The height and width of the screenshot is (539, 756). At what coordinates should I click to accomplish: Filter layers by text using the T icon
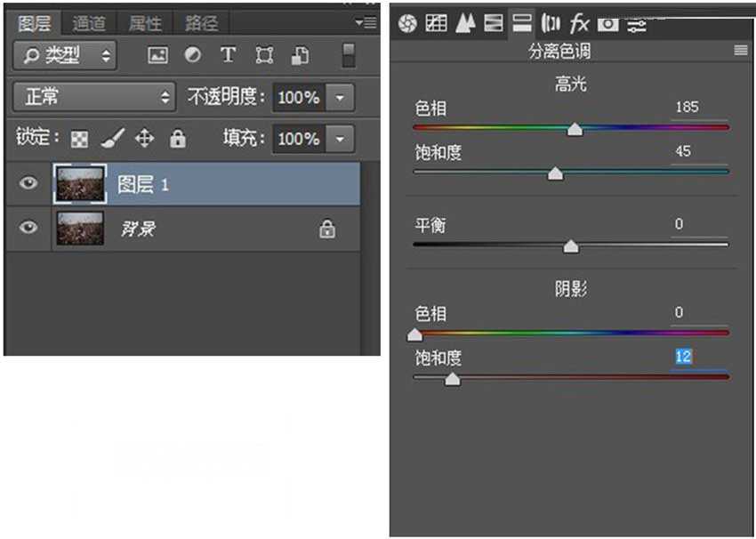pos(228,55)
